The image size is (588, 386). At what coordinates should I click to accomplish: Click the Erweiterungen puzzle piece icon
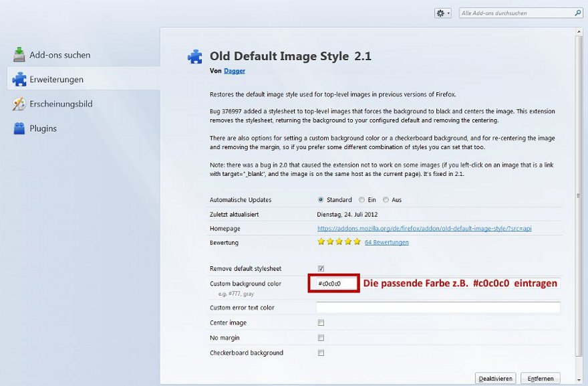click(19, 79)
